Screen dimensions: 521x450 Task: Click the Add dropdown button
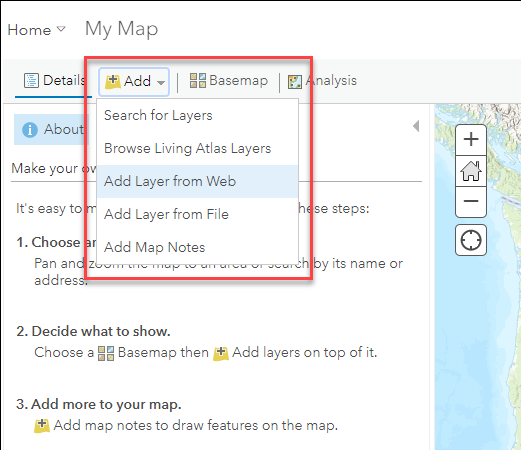tap(134, 81)
